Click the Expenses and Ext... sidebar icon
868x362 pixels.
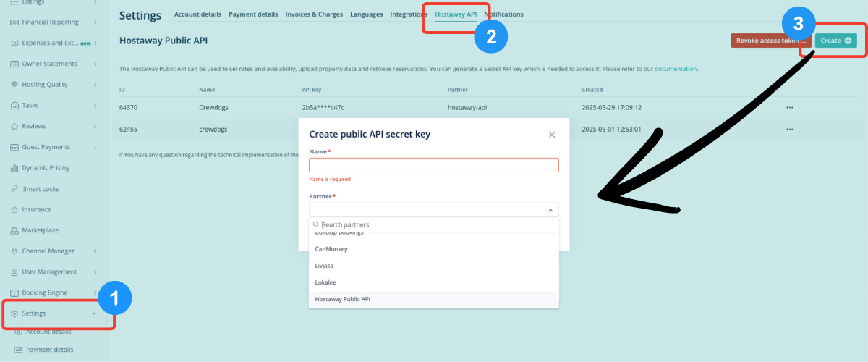tap(15, 43)
